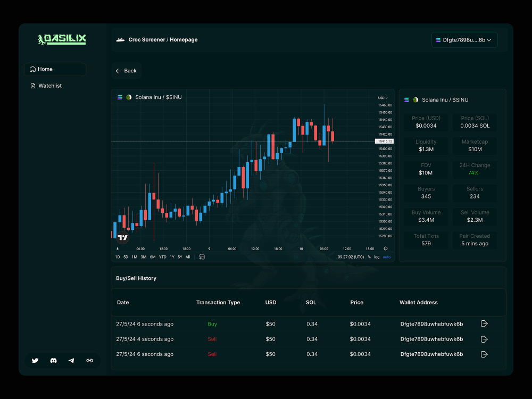Click the 24H Change 74% card

tap(475, 169)
